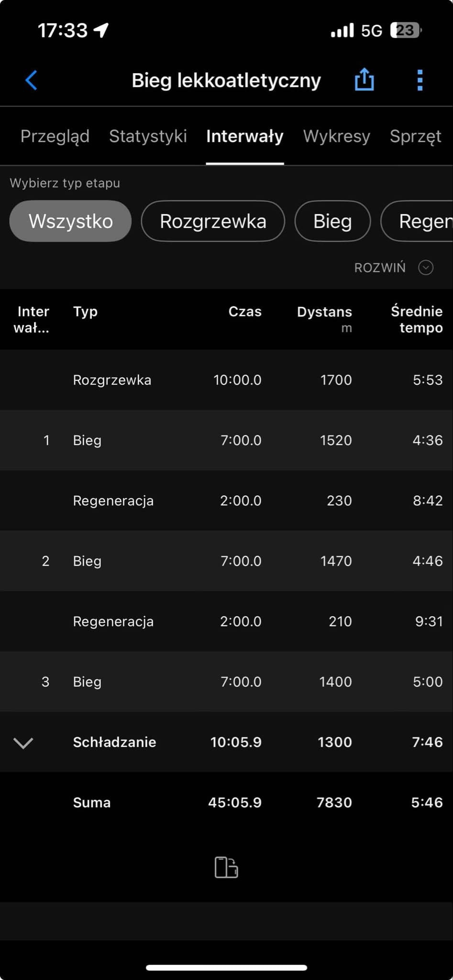Viewport: 453px width, 980px height.
Task: Tap the Średnie tempo column header
Action: [417, 319]
